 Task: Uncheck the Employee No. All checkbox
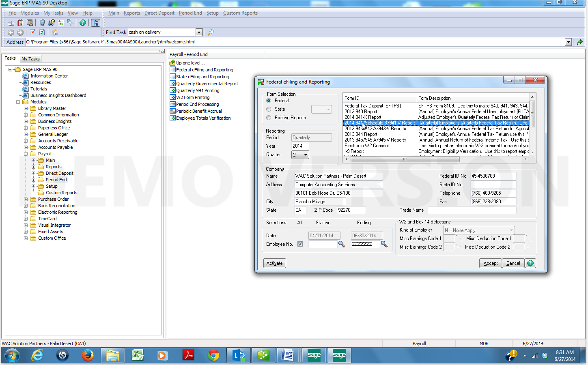click(300, 244)
